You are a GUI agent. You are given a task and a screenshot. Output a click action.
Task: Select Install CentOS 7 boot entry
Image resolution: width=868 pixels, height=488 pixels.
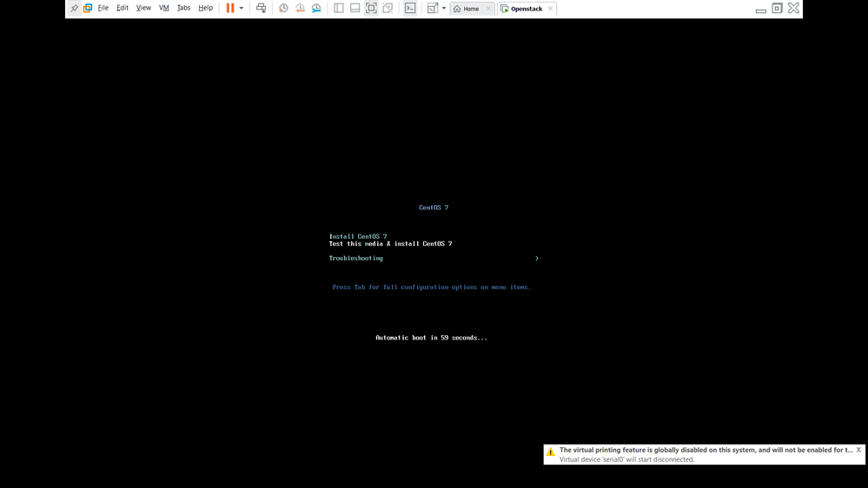(x=358, y=236)
